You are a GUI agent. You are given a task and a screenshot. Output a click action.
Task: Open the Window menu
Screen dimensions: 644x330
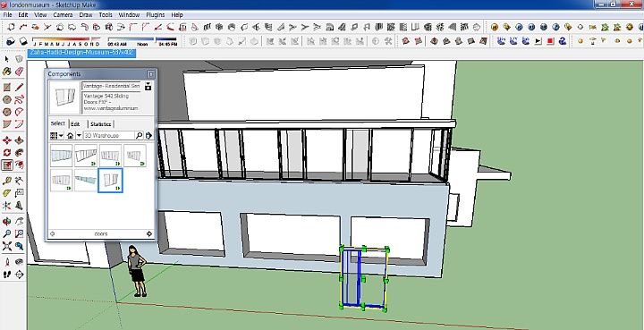[x=129, y=15]
